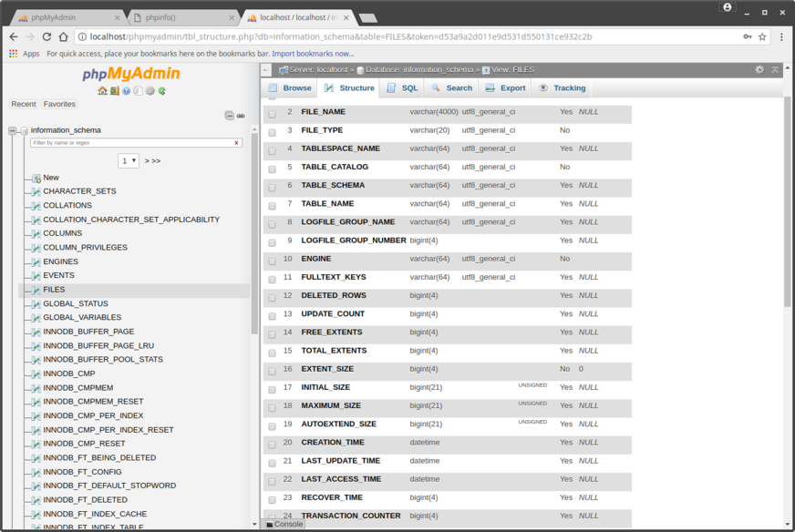Open the Console bar
The image size is (795, 532).
click(284, 524)
